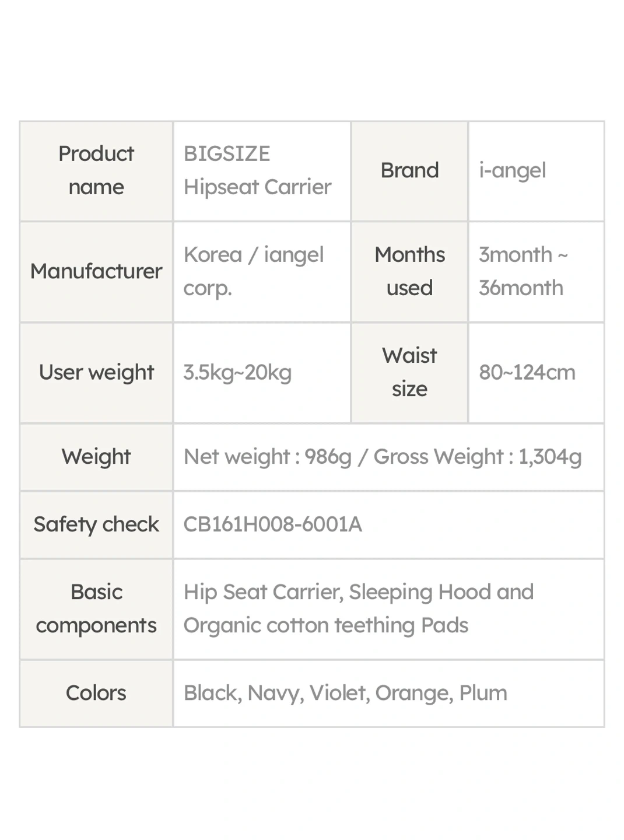
Task: Click the Black, Navy, Violet color list
Action: (346, 693)
